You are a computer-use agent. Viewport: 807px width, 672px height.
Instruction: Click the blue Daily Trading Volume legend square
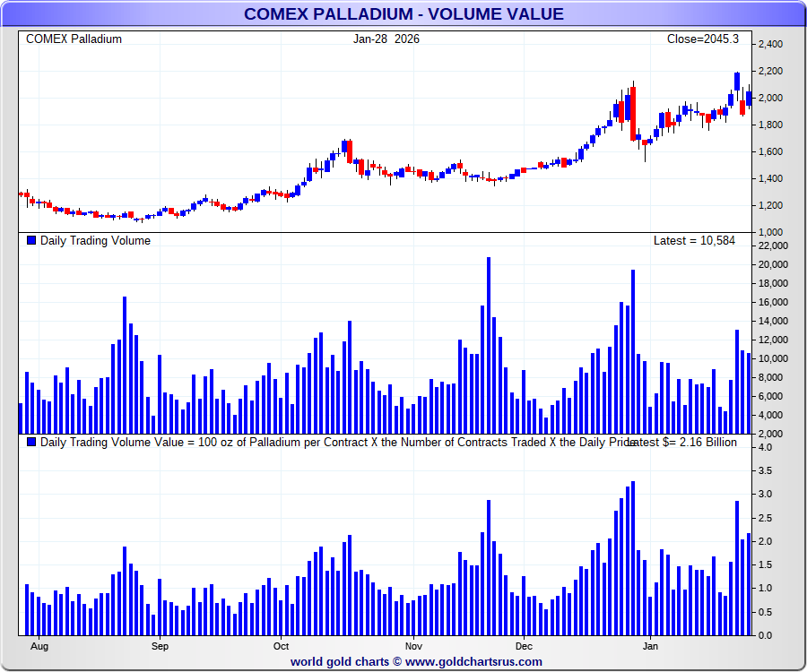pos(31,240)
